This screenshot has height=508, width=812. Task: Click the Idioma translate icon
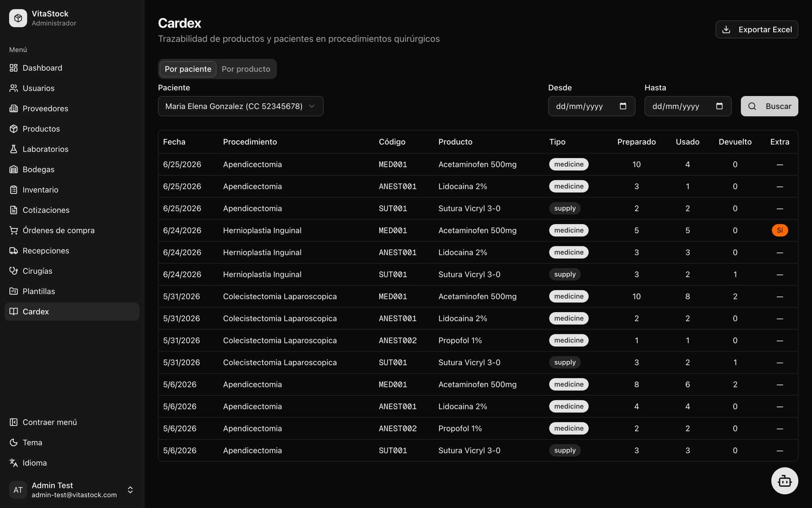point(14,463)
